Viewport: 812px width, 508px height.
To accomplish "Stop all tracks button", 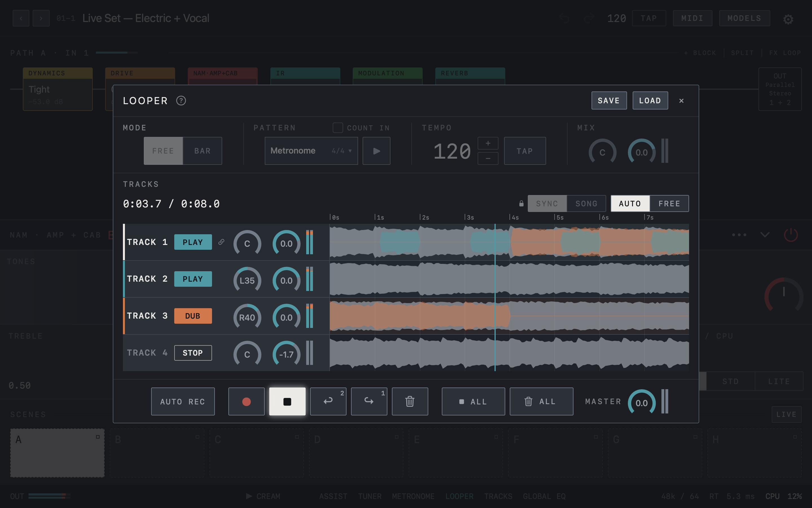I will pyautogui.click(x=473, y=402).
